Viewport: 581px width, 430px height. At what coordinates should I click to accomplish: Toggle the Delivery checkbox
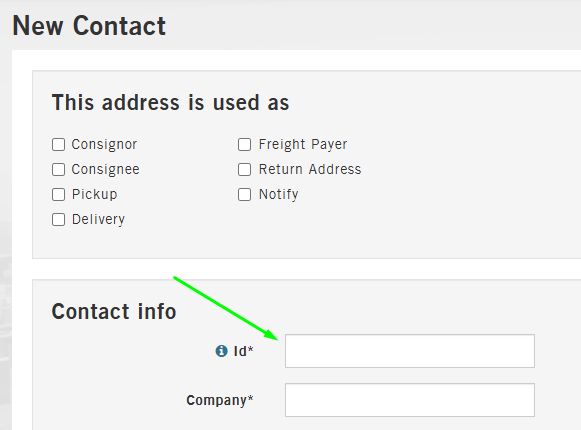coord(59,219)
